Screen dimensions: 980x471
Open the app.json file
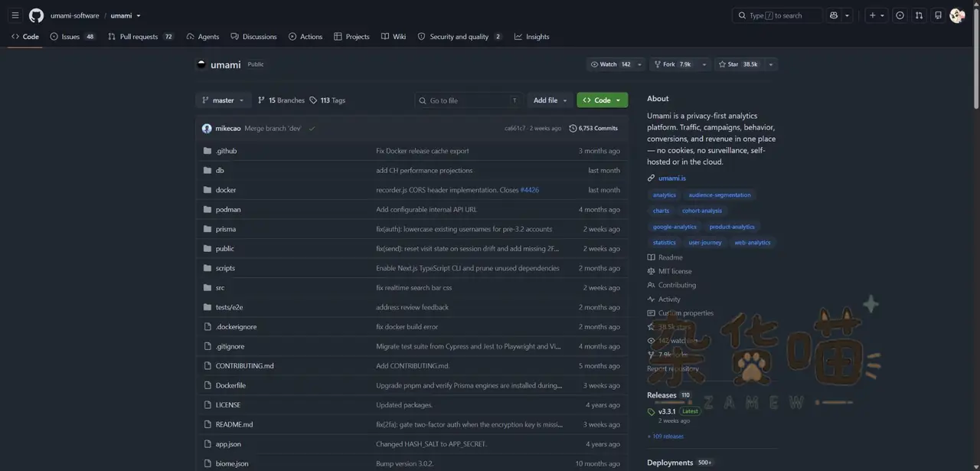point(228,443)
